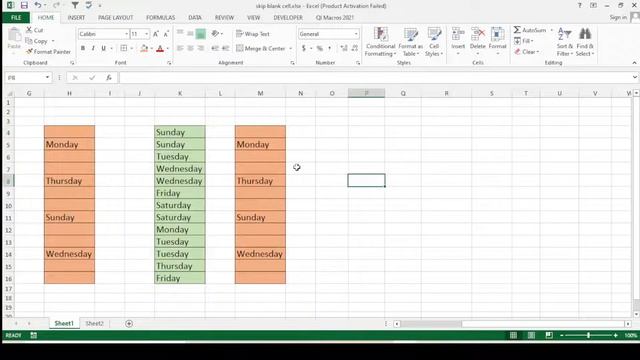
Task: Open Find & Select binoculars menu
Action: 585,42
